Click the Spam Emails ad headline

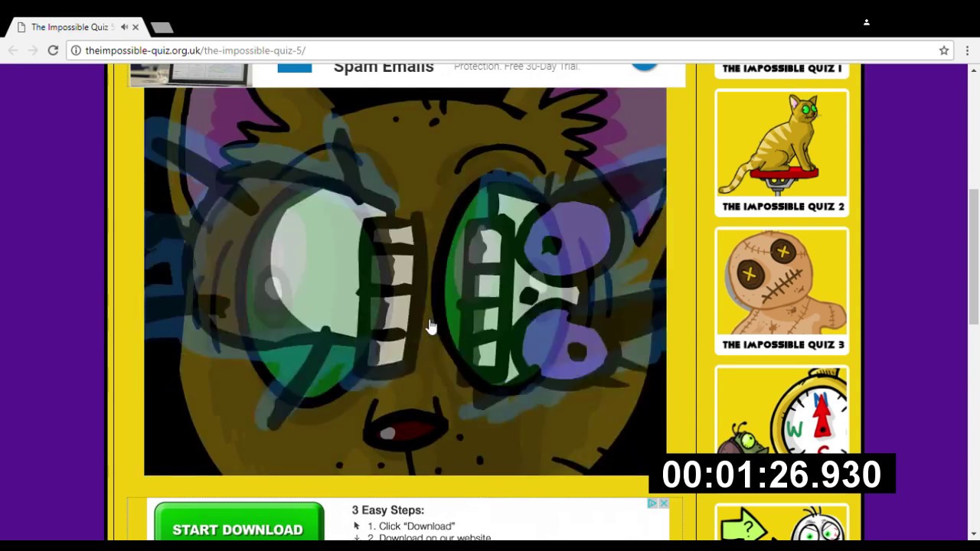click(384, 67)
